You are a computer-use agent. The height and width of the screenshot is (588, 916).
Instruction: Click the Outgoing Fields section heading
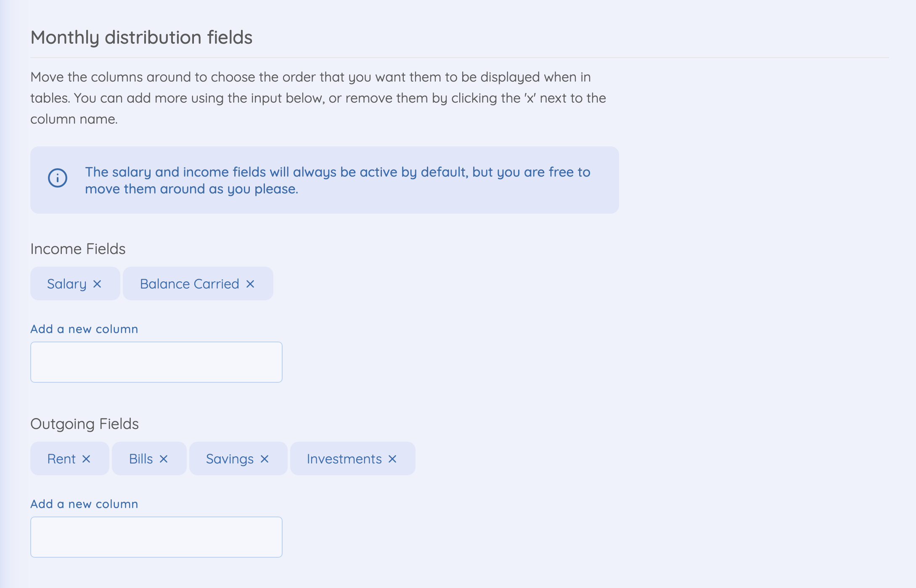[85, 424]
